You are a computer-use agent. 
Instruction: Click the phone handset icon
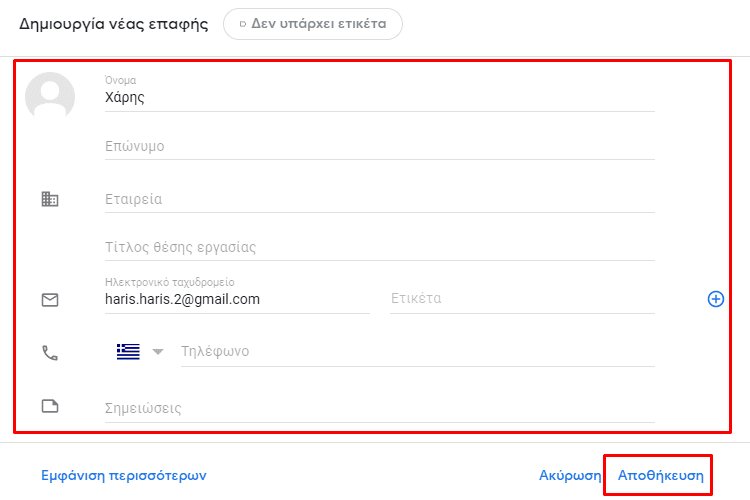(x=50, y=353)
